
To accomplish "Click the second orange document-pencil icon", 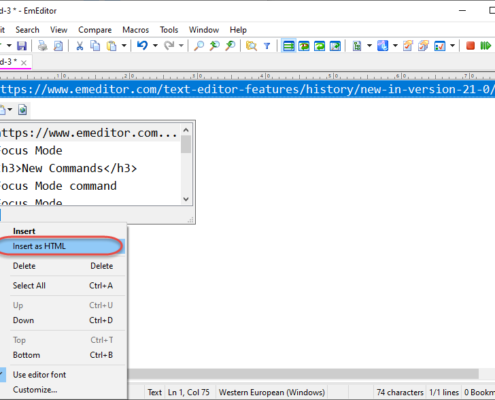I will pyautogui.click(x=424, y=45).
